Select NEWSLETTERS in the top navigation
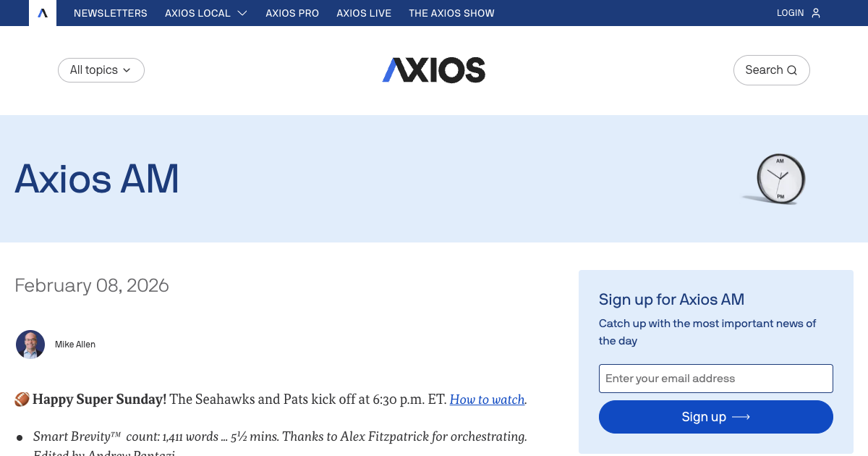 point(111,12)
